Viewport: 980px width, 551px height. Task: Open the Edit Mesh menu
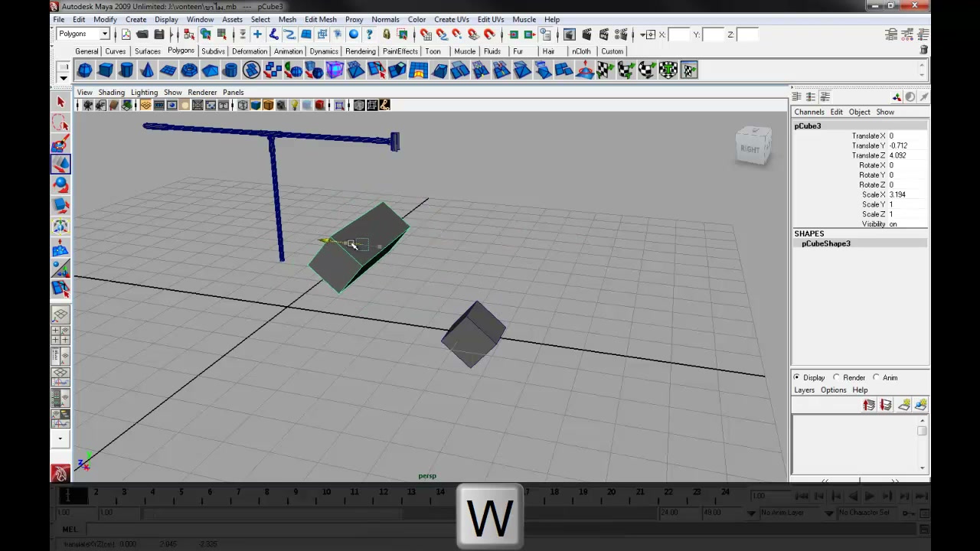click(x=320, y=19)
